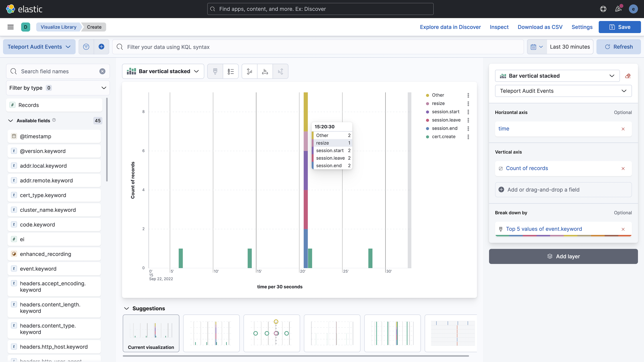Select the second suggestion thumbnail
The width and height of the screenshot is (644, 362).
tap(211, 333)
